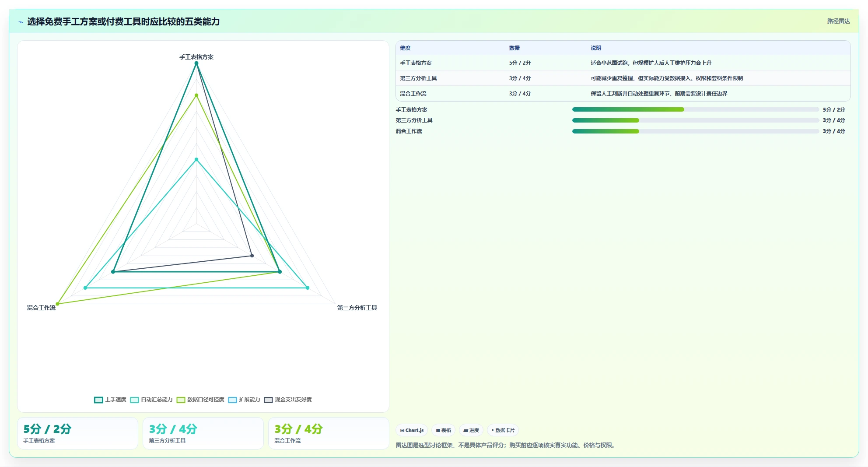The image size is (868, 467).
Task: Click the lime data point at 混合工作流 corner
Action: [x=57, y=304]
